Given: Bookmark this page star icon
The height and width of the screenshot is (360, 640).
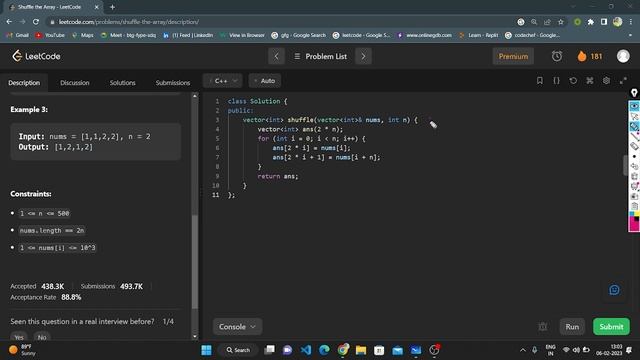Looking at the screenshot, I should click(560, 22).
